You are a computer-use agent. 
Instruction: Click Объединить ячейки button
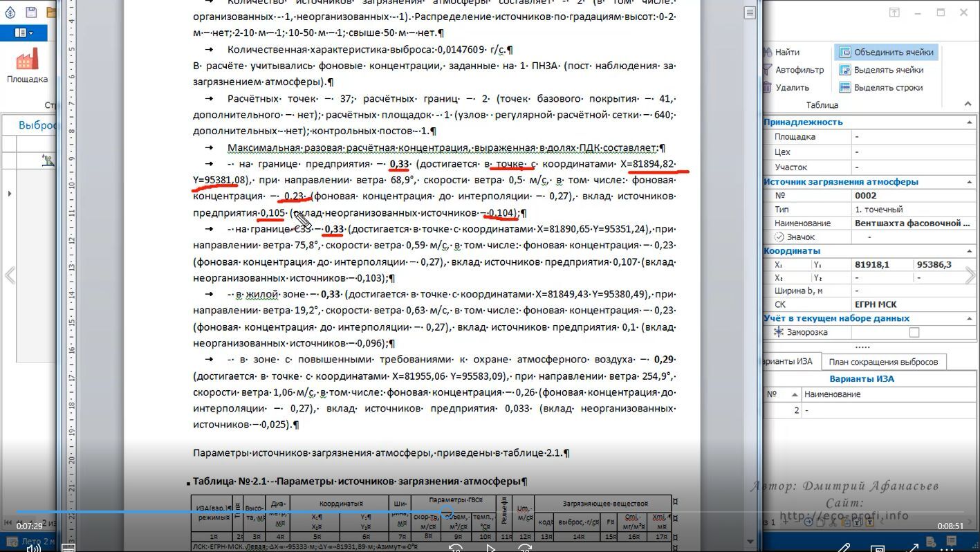click(x=886, y=52)
